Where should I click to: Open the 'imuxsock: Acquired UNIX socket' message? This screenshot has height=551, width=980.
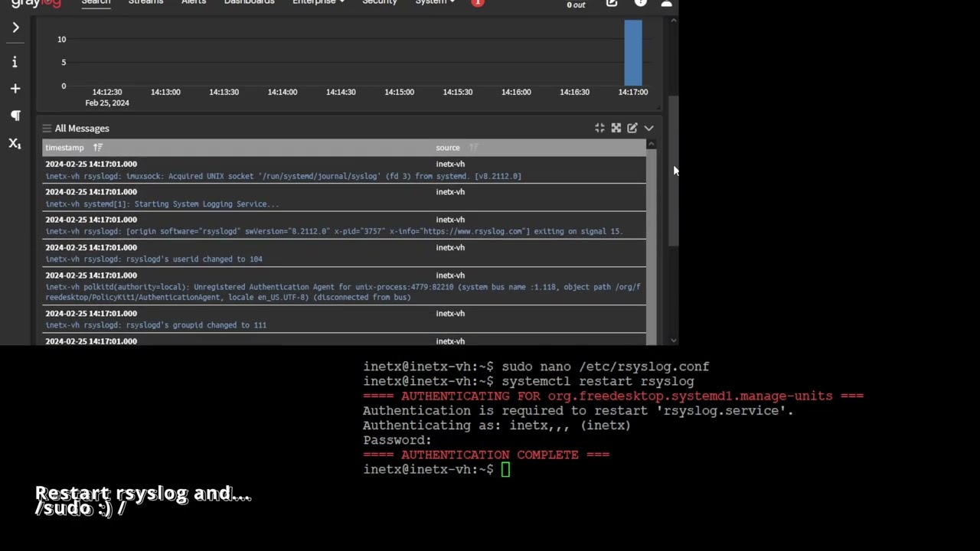click(x=283, y=176)
